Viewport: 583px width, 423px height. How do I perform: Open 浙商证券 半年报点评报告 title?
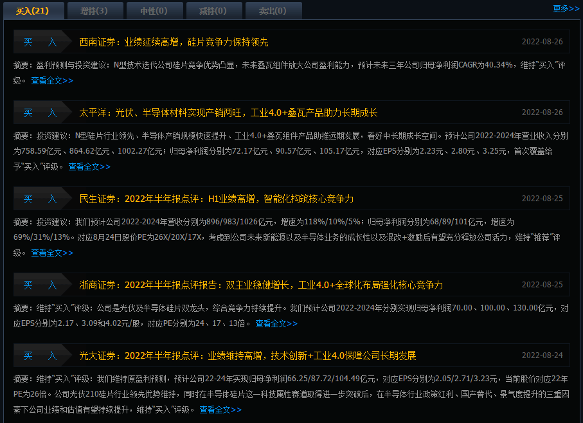click(x=261, y=285)
